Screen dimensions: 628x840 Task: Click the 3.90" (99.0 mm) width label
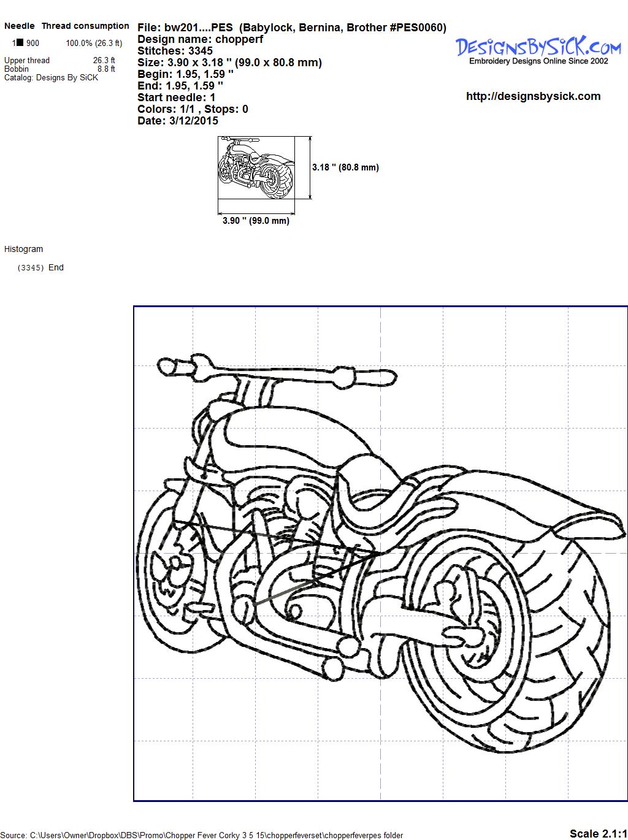pos(256,221)
